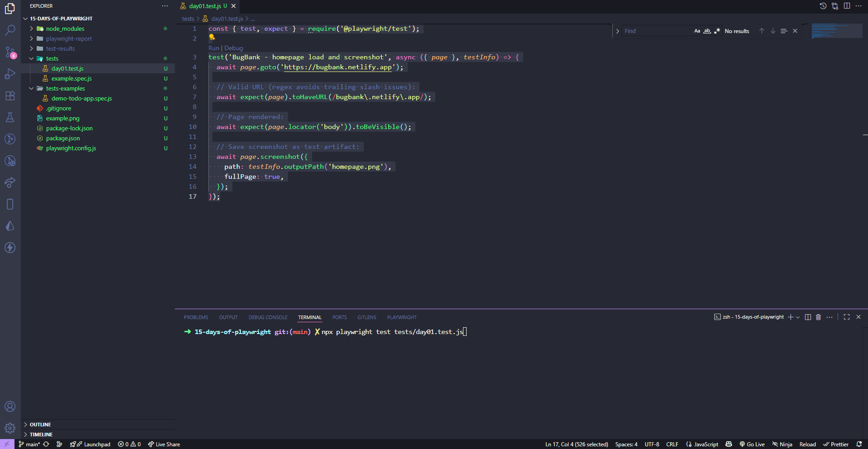Expand Replace field in Find widget
The width and height of the screenshot is (868, 449).
click(x=617, y=31)
